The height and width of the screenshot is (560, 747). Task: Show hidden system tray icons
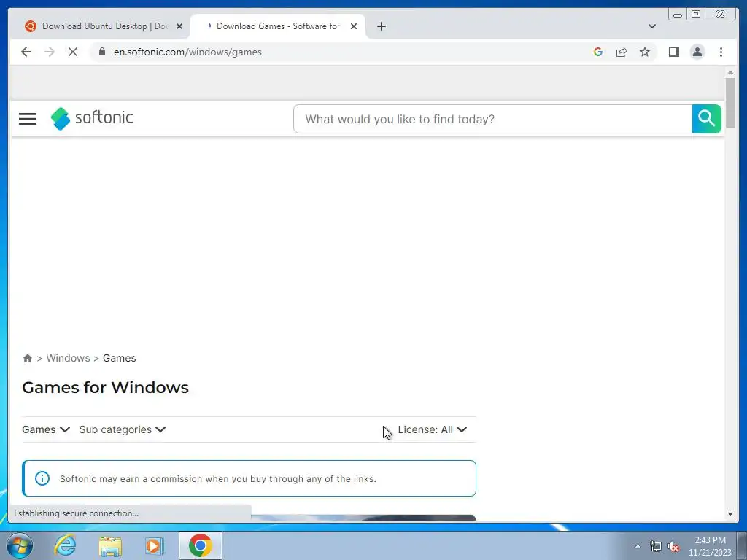pos(638,546)
